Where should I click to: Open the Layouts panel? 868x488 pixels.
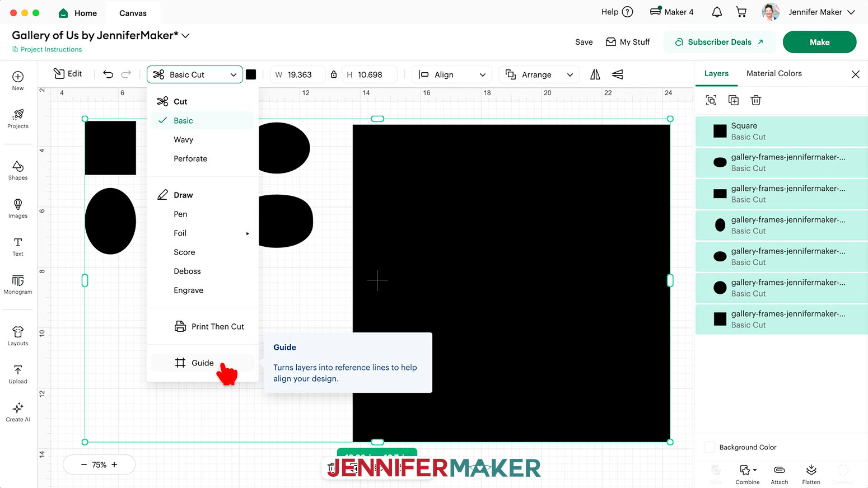[x=18, y=336]
